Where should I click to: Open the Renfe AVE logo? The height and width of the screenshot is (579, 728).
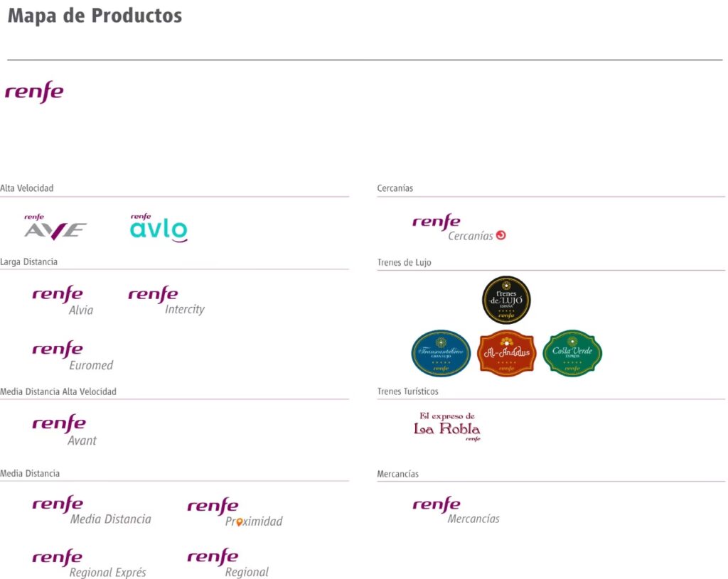pos(55,227)
